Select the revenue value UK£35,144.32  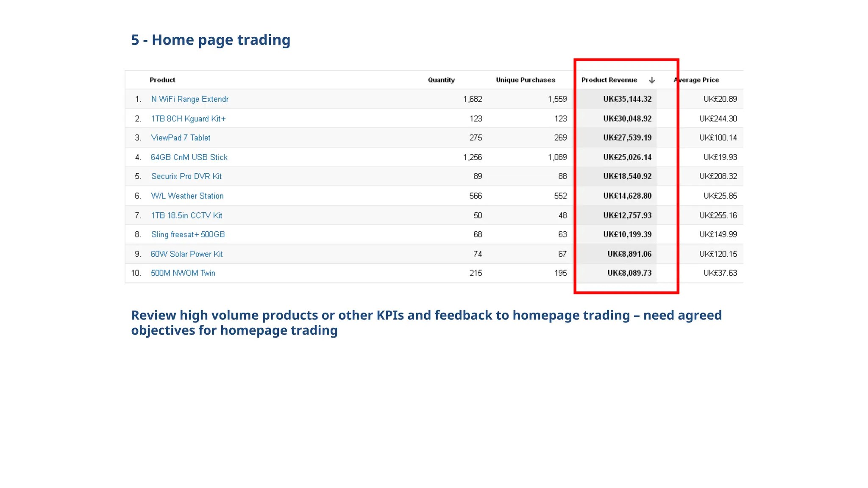point(627,99)
